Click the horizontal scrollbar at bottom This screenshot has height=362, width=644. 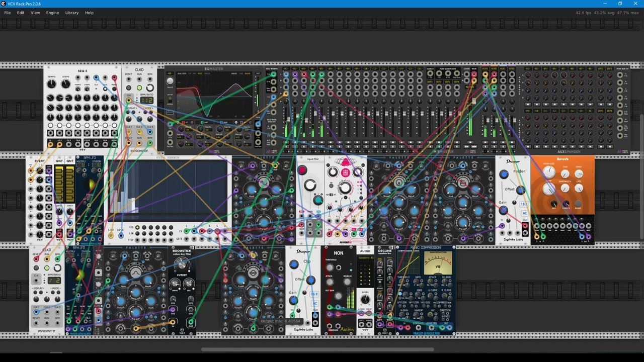pos(317,349)
